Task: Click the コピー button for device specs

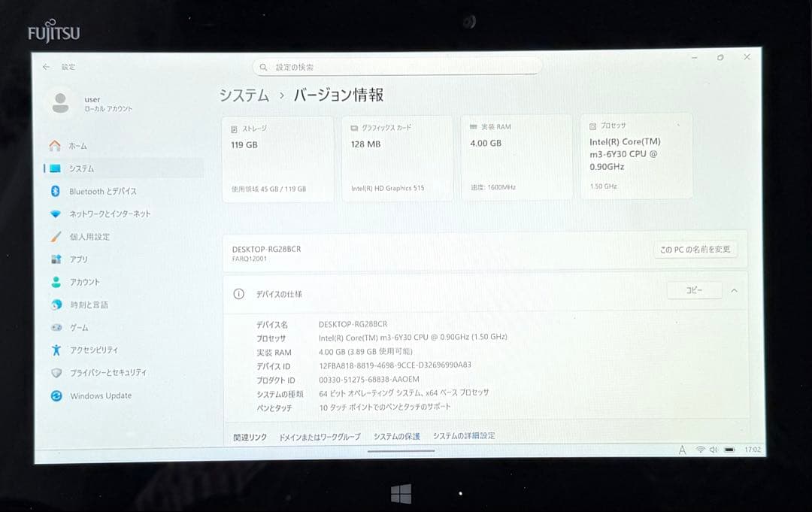Action: tap(693, 289)
